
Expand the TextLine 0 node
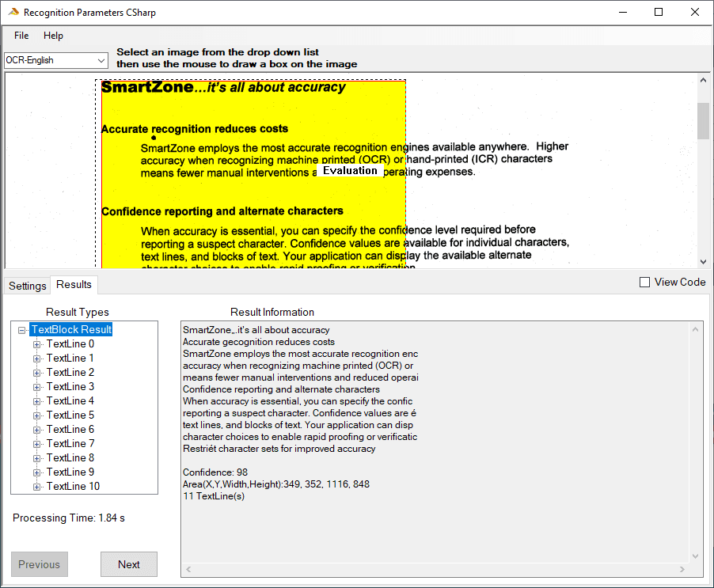tap(36, 344)
